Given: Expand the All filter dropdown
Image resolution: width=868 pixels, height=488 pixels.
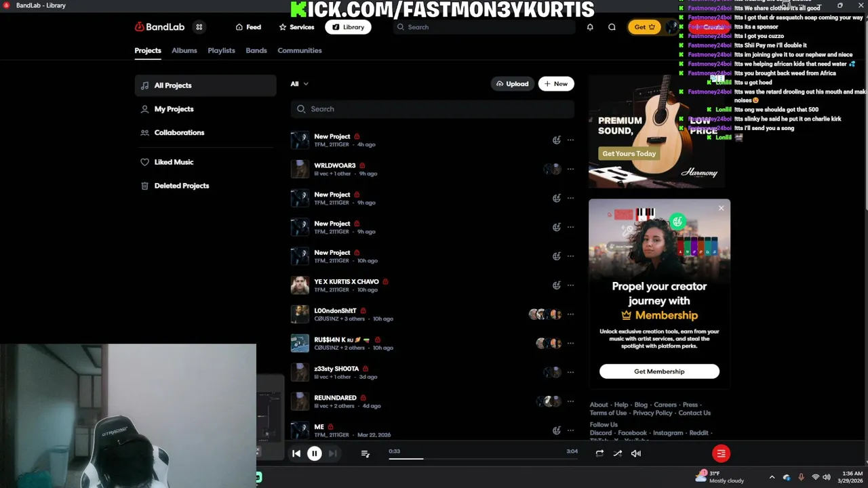Looking at the screenshot, I should [x=299, y=84].
